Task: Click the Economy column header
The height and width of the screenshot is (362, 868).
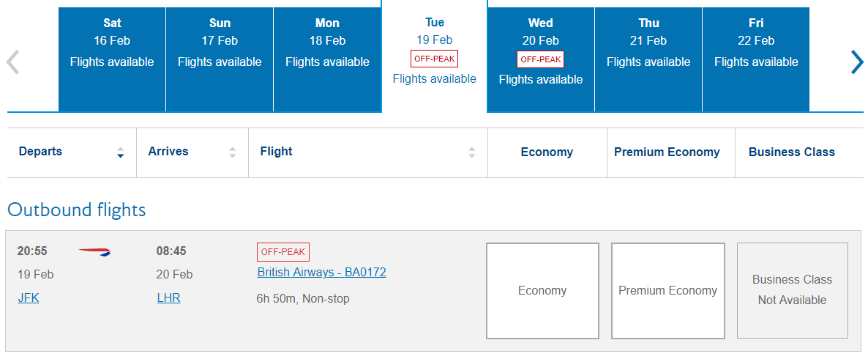Action: click(x=547, y=152)
